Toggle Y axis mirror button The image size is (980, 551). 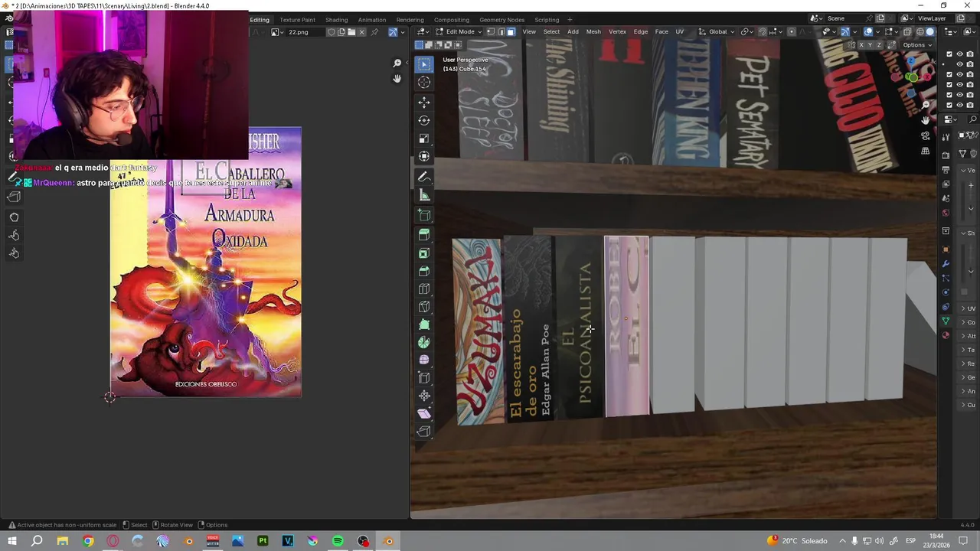tap(870, 45)
